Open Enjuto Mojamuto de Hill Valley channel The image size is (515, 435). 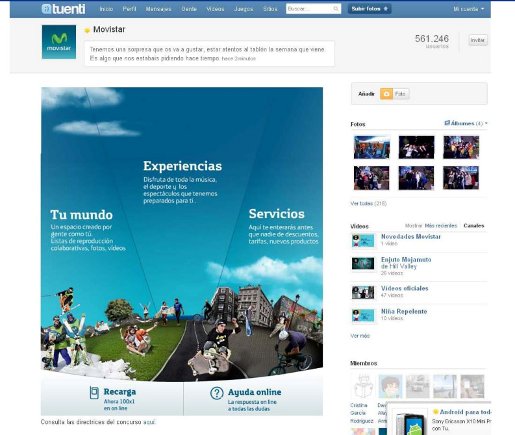406,263
